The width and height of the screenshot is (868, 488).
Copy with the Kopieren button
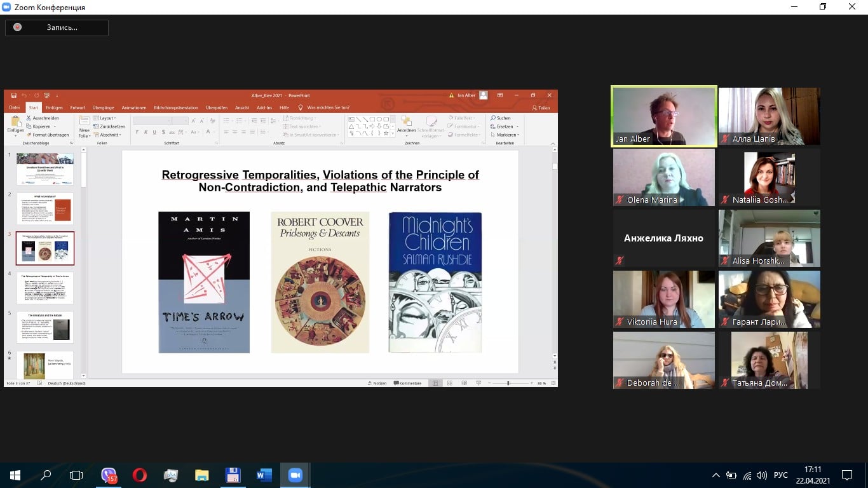(x=39, y=126)
